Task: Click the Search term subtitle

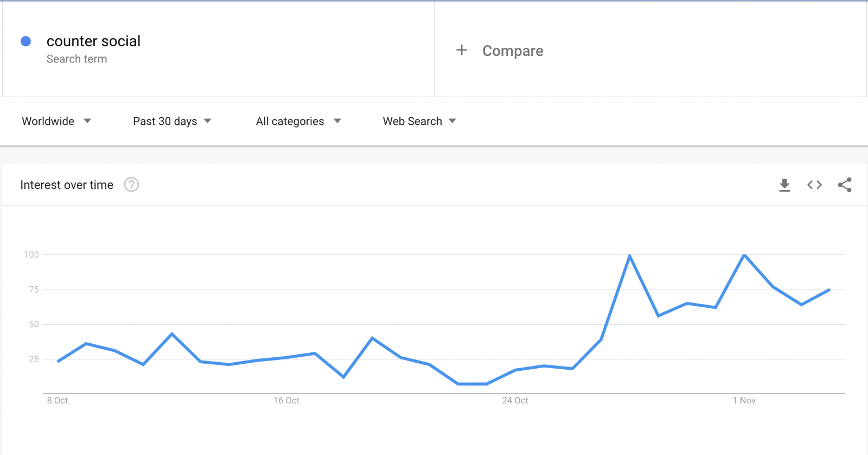Action: click(76, 59)
